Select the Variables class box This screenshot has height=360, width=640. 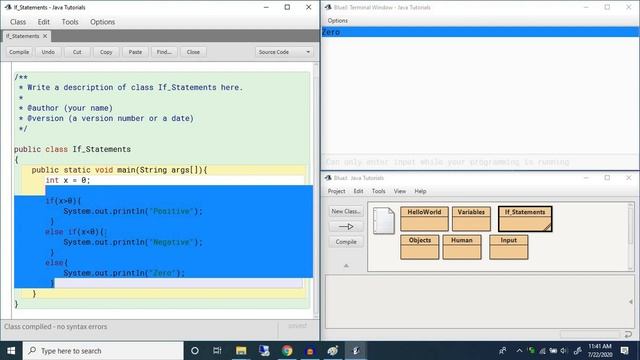(471, 219)
